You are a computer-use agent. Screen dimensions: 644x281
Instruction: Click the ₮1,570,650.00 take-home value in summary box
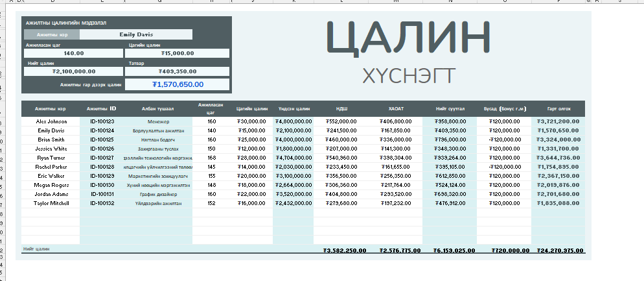[177, 84]
